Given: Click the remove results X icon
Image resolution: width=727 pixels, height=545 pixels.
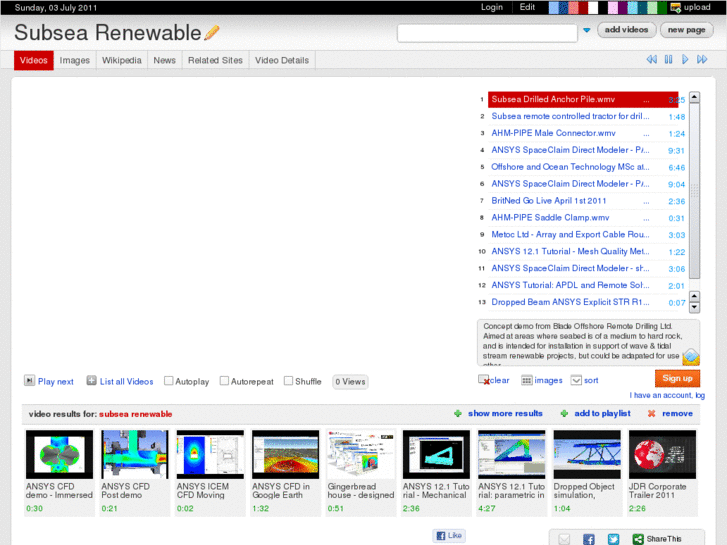Looking at the screenshot, I should point(652,413).
